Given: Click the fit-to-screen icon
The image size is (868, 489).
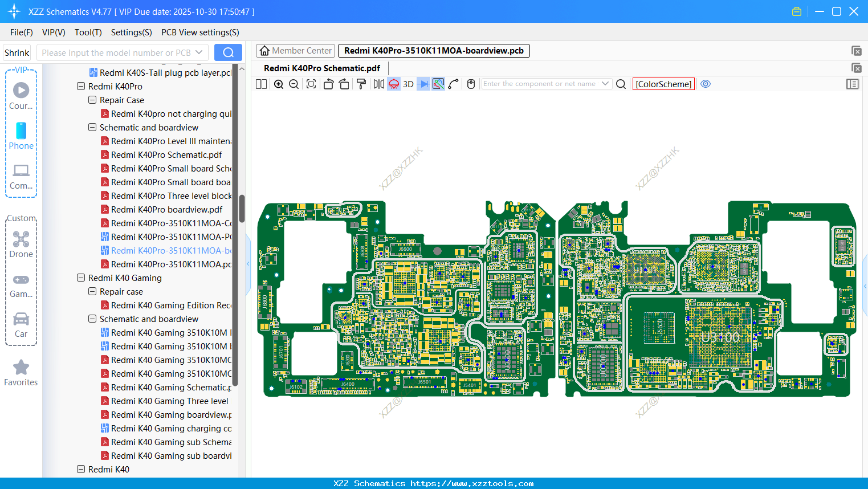Looking at the screenshot, I should click(311, 84).
